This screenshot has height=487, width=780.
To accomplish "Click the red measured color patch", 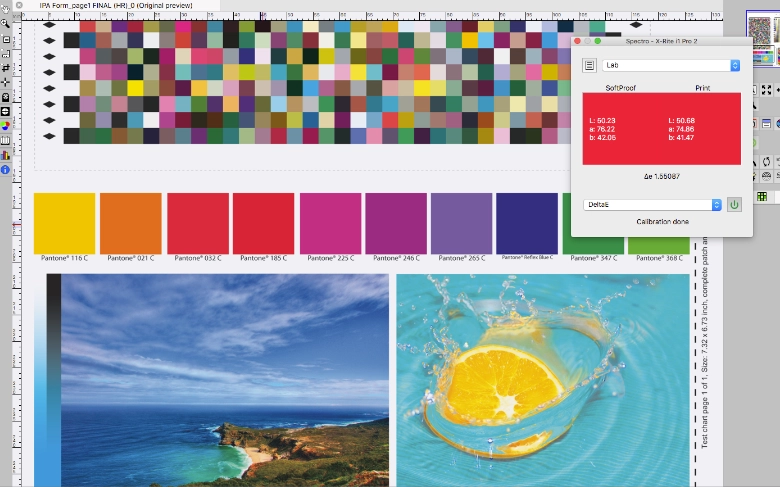I will click(x=661, y=128).
